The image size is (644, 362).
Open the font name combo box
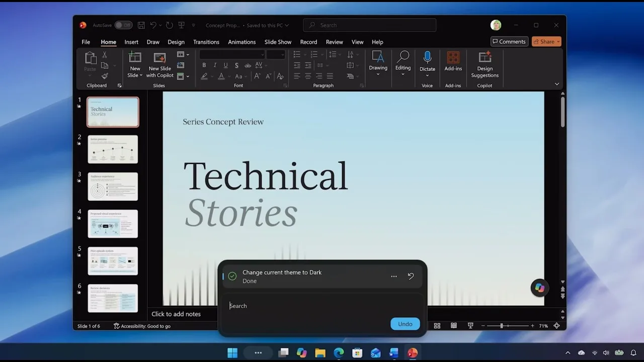[x=232, y=54]
